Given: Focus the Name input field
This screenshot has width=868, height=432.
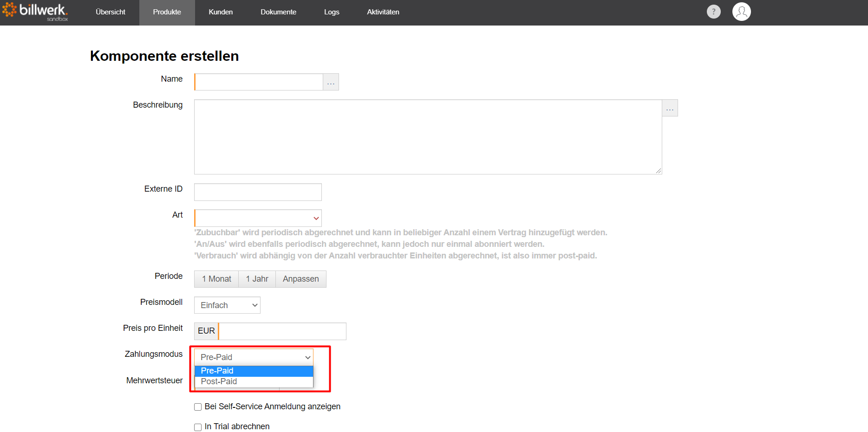Looking at the screenshot, I should 259,82.
